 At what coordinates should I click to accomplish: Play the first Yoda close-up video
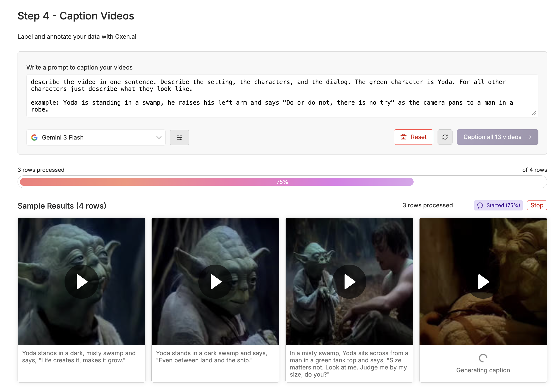pos(81,281)
